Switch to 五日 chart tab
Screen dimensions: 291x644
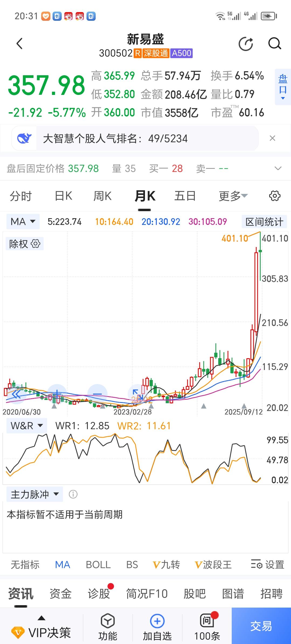click(x=185, y=196)
